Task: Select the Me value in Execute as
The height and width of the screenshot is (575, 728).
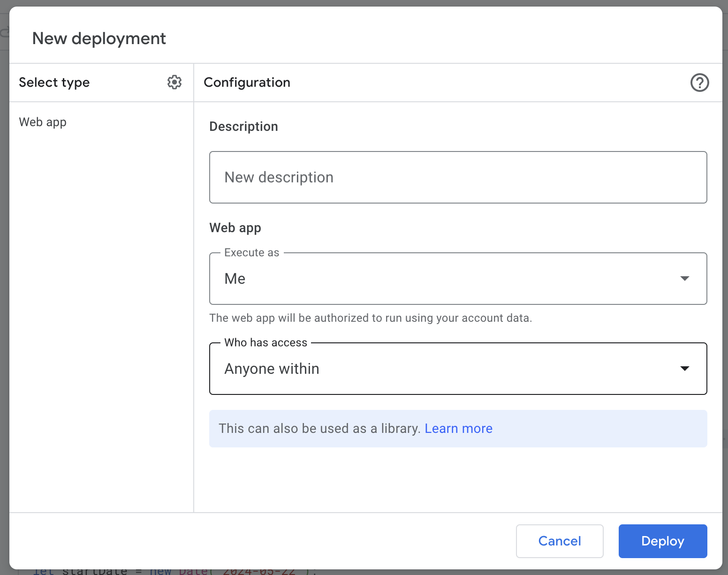Action: [x=235, y=278]
